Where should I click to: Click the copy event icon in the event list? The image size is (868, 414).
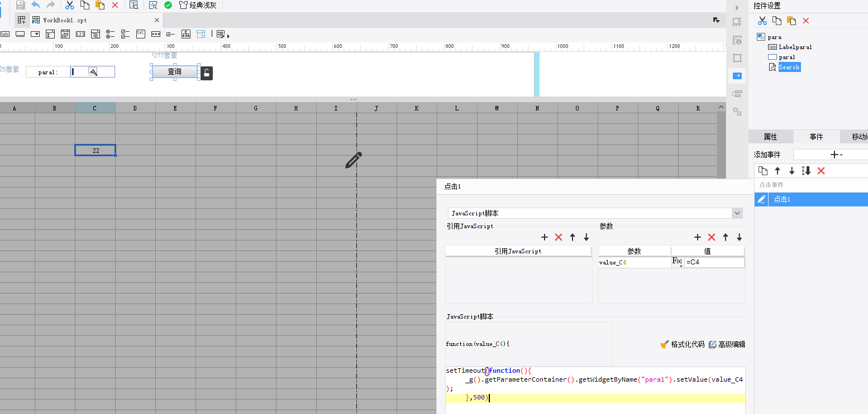click(763, 171)
